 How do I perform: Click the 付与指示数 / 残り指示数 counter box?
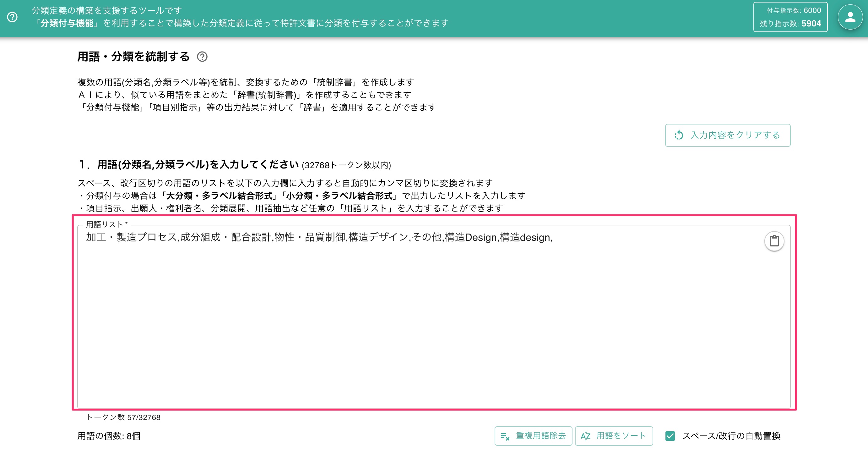(x=790, y=17)
